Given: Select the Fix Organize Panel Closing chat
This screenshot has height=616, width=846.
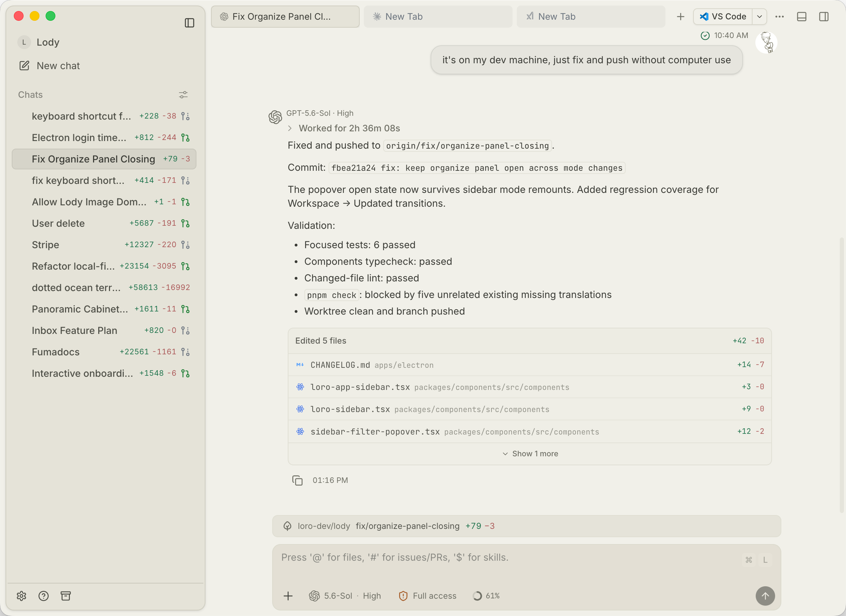Looking at the screenshot, I should [104, 159].
